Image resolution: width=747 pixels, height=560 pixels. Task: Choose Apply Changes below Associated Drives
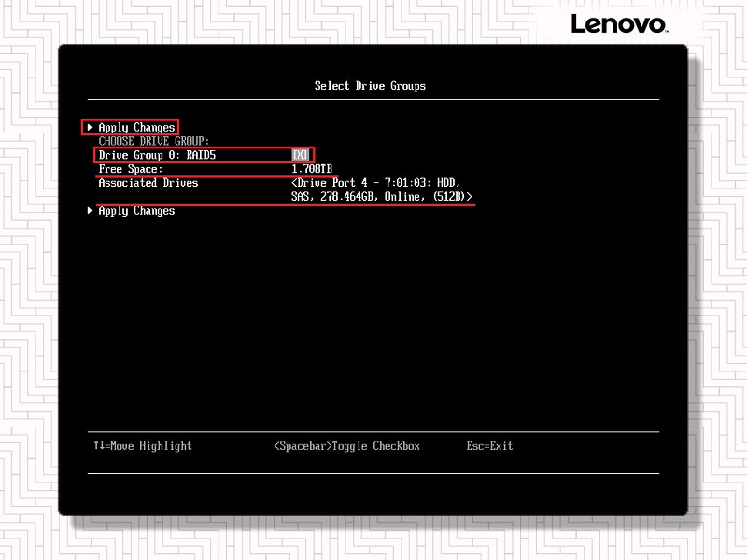[136, 211]
